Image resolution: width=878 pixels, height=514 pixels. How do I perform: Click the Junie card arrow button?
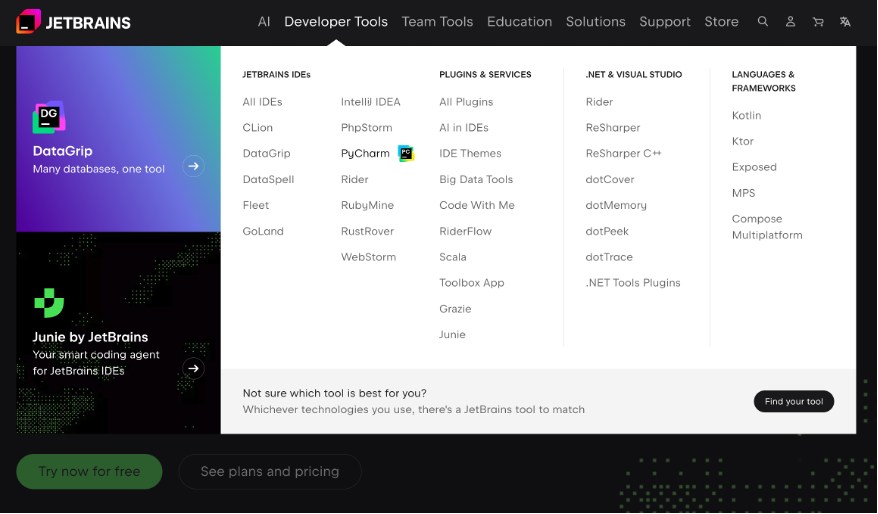click(x=193, y=368)
